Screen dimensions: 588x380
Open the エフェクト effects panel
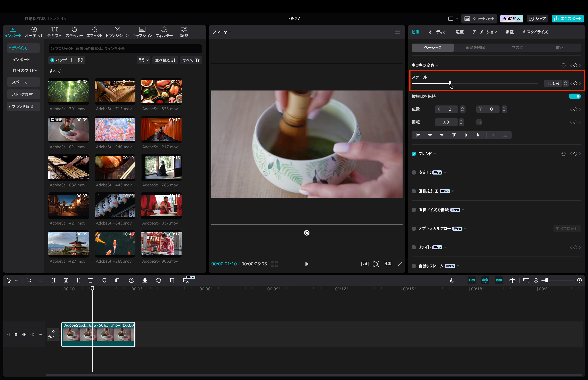(x=94, y=32)
